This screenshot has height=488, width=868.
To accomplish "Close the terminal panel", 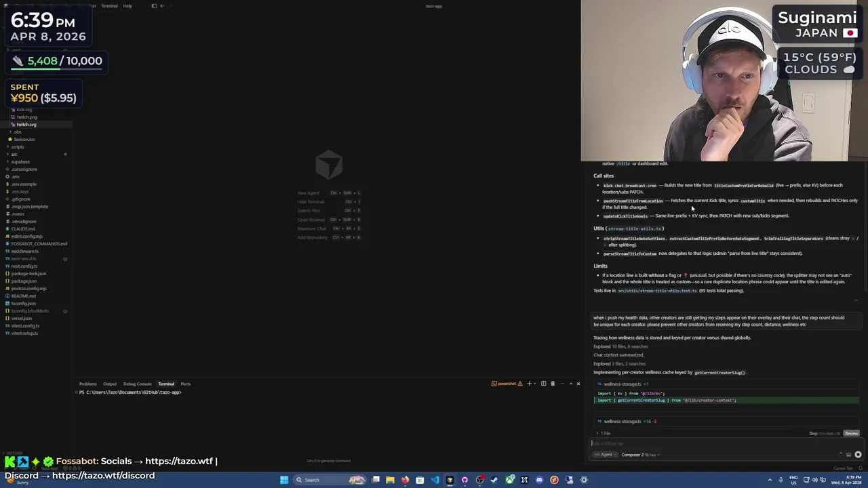I will 578,384.
